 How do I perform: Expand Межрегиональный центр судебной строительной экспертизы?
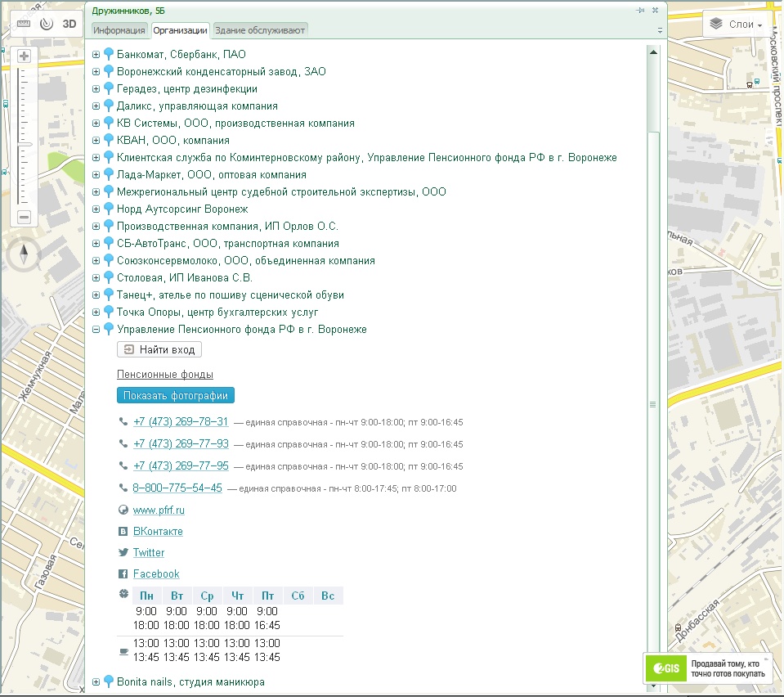(x=96, y=192)
